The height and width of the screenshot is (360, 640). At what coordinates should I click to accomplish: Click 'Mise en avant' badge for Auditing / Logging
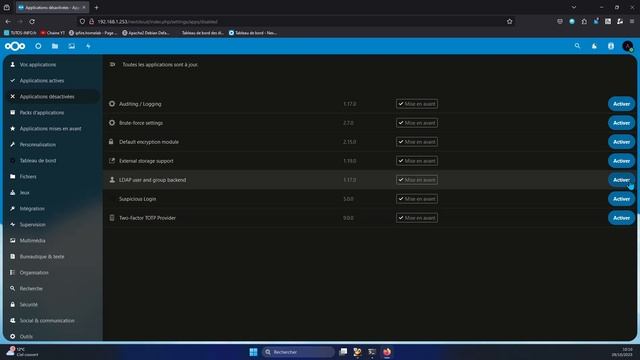(417, 104)
